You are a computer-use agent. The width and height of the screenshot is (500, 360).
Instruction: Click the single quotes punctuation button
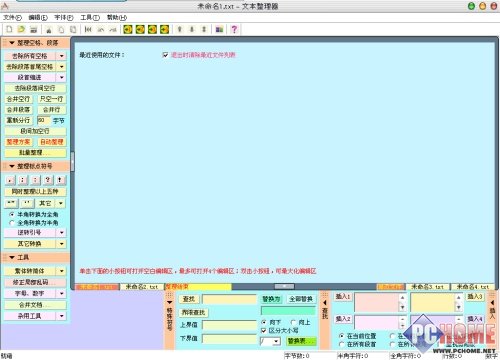pyautogui.click(x=27, y=203)
